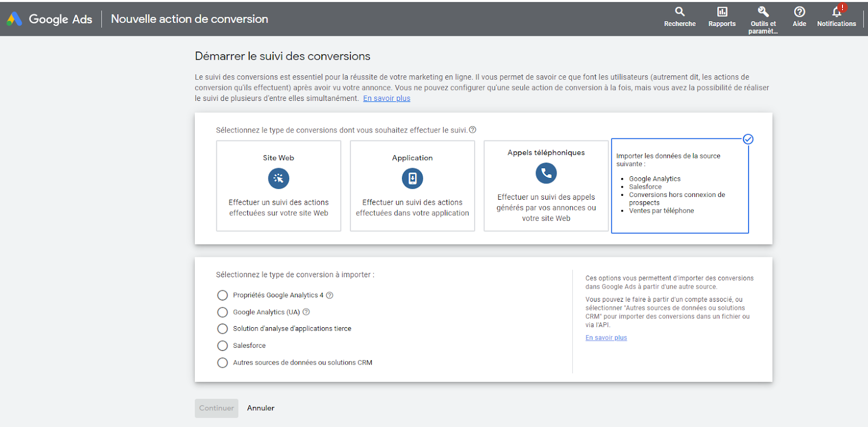Click help icon next to Google Analytics 4
The width and height of the screenshot is (868, 427).
point(329,295)
